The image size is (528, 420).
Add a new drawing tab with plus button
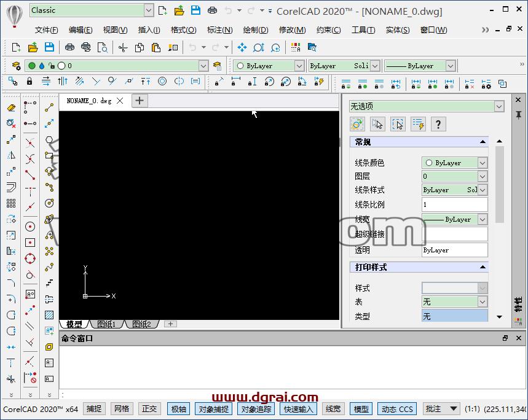[x=140, y=101]
